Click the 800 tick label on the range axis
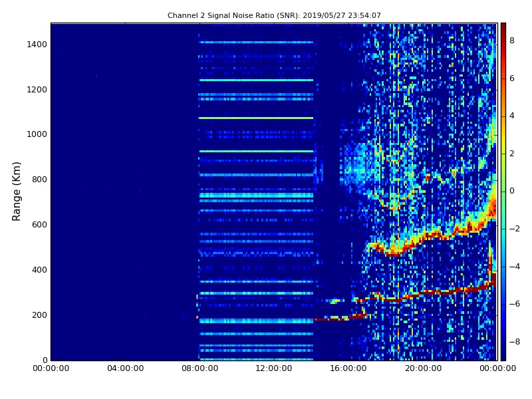Image resolution: width=532 pixels, height=399 pixels. 39,180
